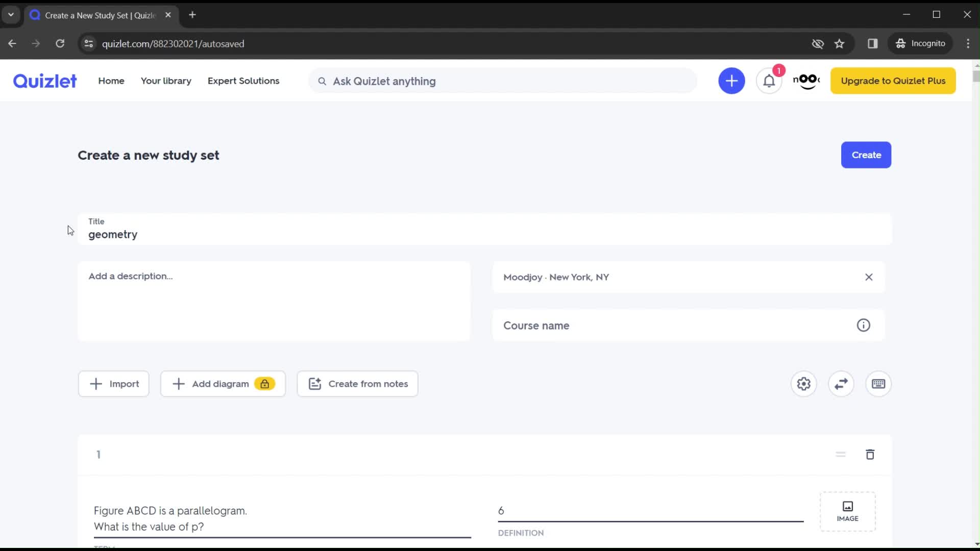
Task: Click the Add diagram locked icon
Action: pos(264,384)
